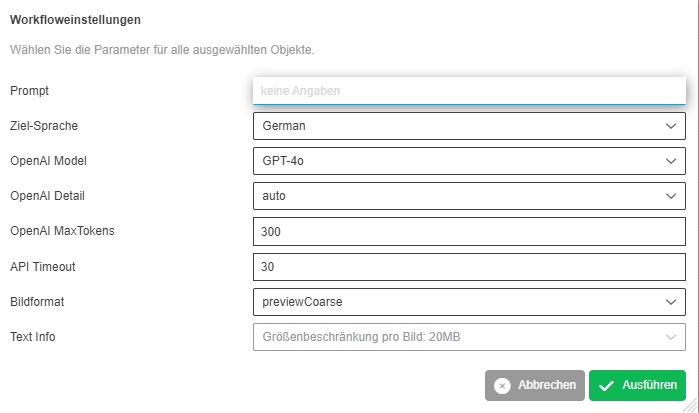The image size is (699, 413).
Task: Click the checkmark icon on Ausführen button
Action: coord(606,386)
